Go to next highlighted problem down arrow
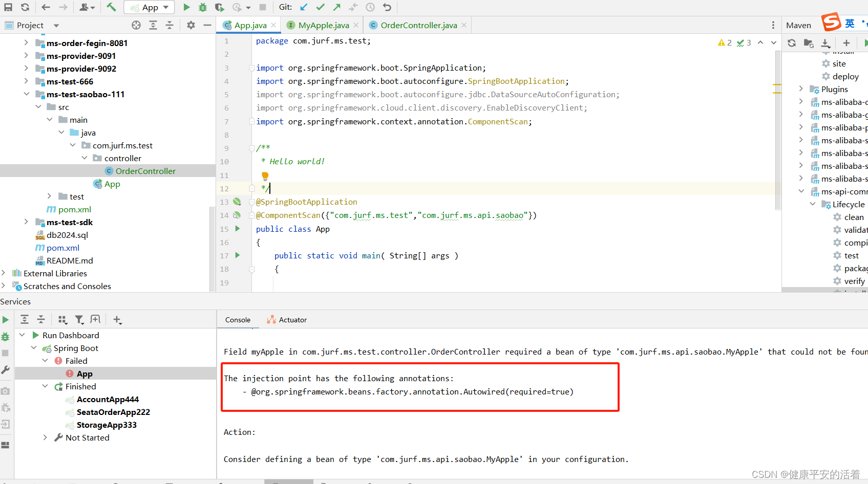 [x=774, y=42]
